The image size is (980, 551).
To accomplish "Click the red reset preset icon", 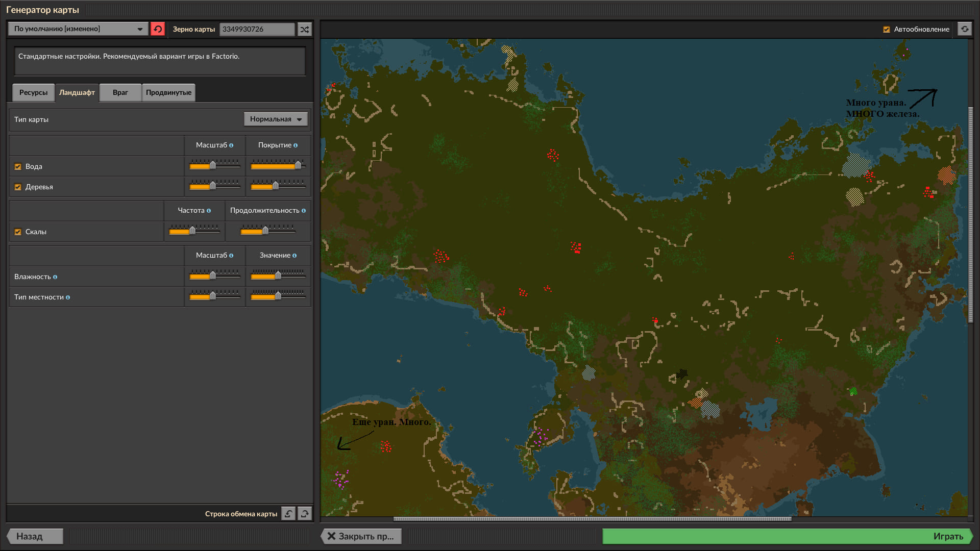I will point(158,29).
